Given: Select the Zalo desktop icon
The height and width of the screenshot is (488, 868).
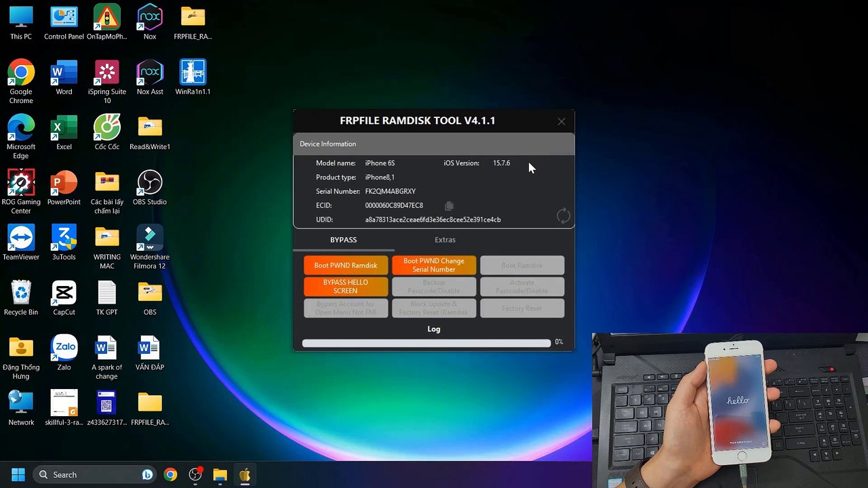Looking at the screenshot, I should tap(64, 353).
